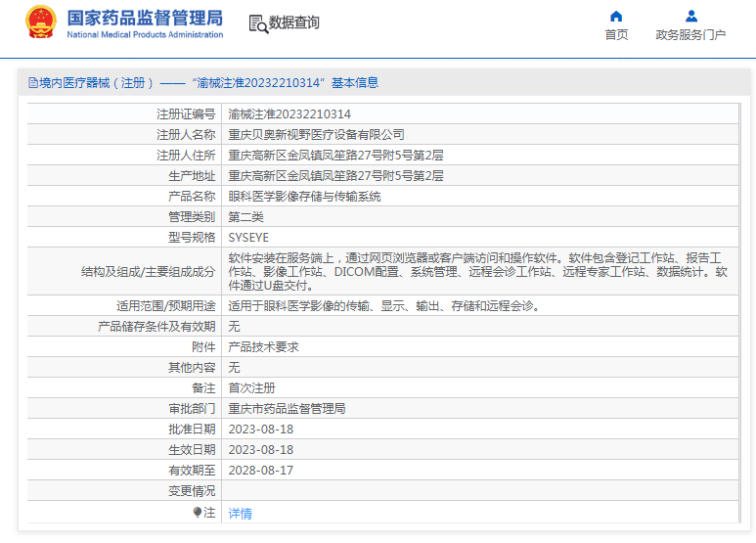Viewport: 756px width, 543px height.
Task: Click 无 beside 产品储存条件及有效期
Action: [234, 327]
